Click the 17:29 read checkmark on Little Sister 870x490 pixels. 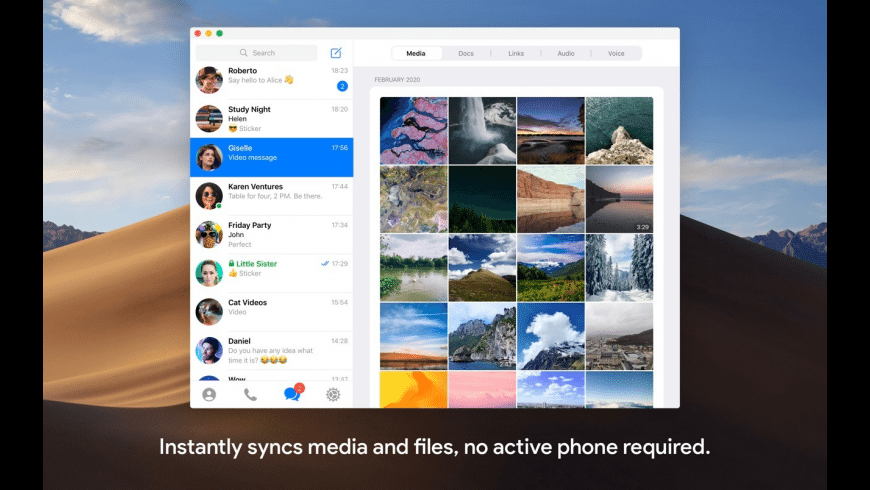pos(325,264)
